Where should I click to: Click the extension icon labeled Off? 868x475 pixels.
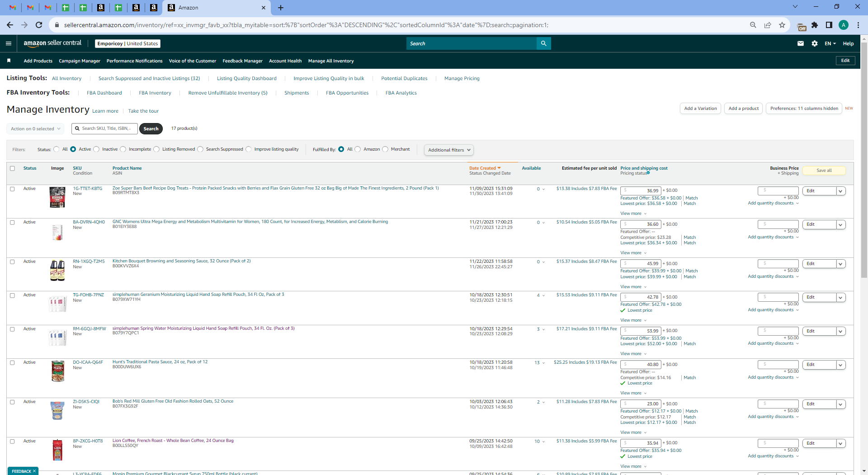802,26
